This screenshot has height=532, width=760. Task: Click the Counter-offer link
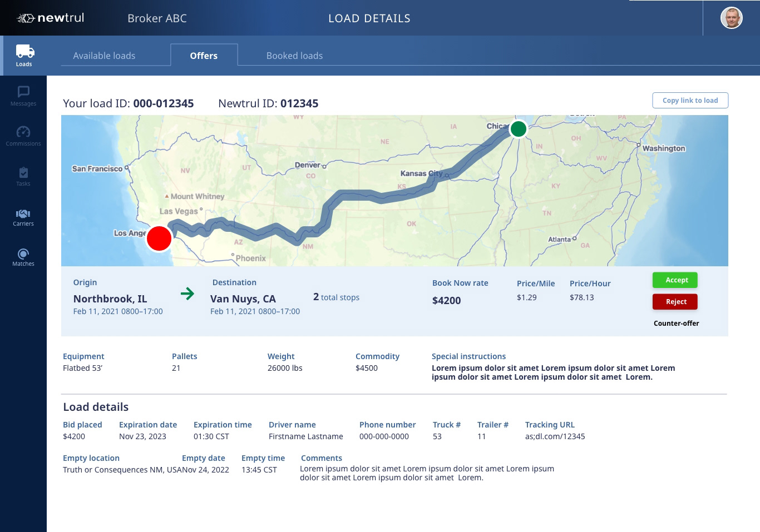(x=676, y=323)
